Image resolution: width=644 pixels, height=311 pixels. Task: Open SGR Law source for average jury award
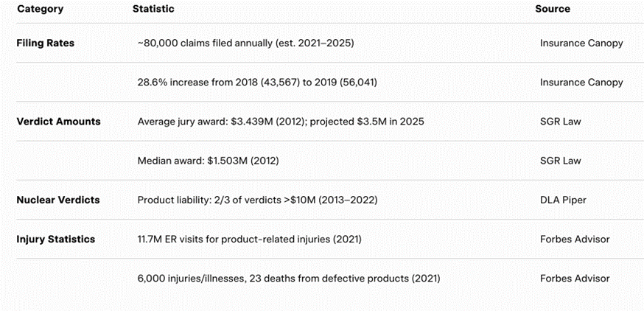click(562, 121)
